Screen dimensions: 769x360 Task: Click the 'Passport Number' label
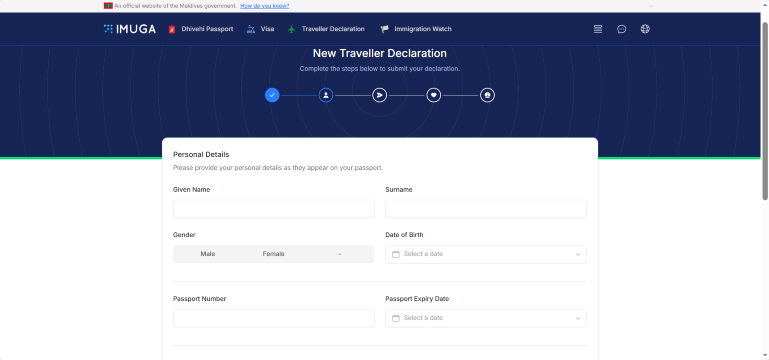[200, 299]
